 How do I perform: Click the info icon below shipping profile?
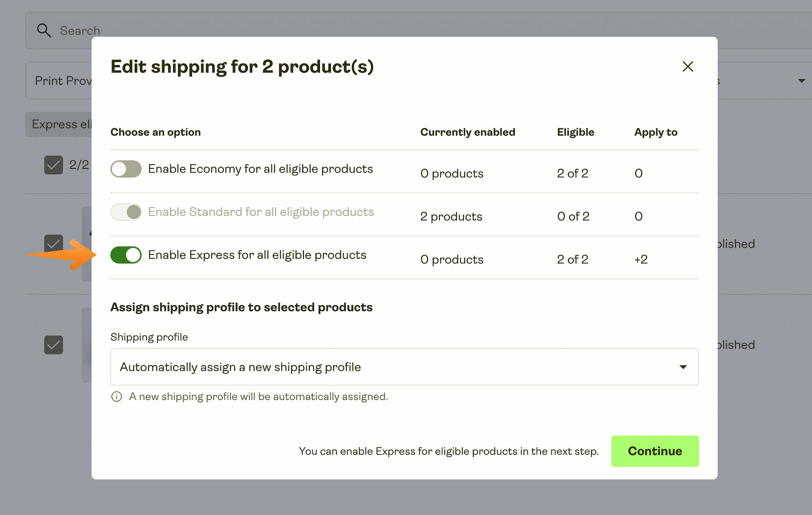pos(116,397)
